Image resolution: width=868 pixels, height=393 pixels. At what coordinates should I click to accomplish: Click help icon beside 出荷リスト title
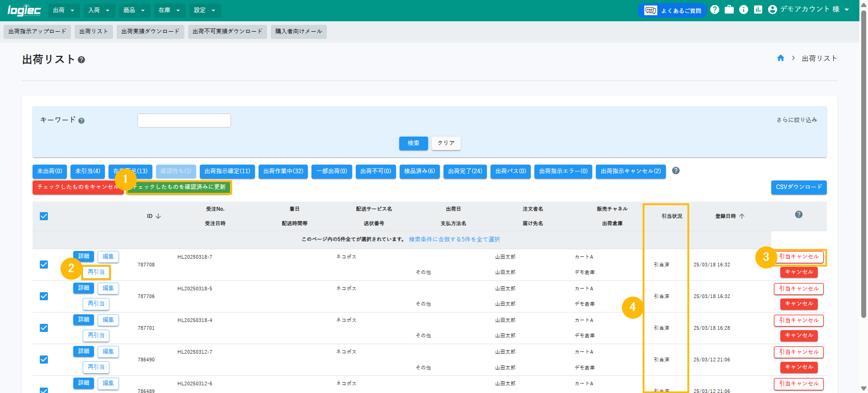[81, 60]
